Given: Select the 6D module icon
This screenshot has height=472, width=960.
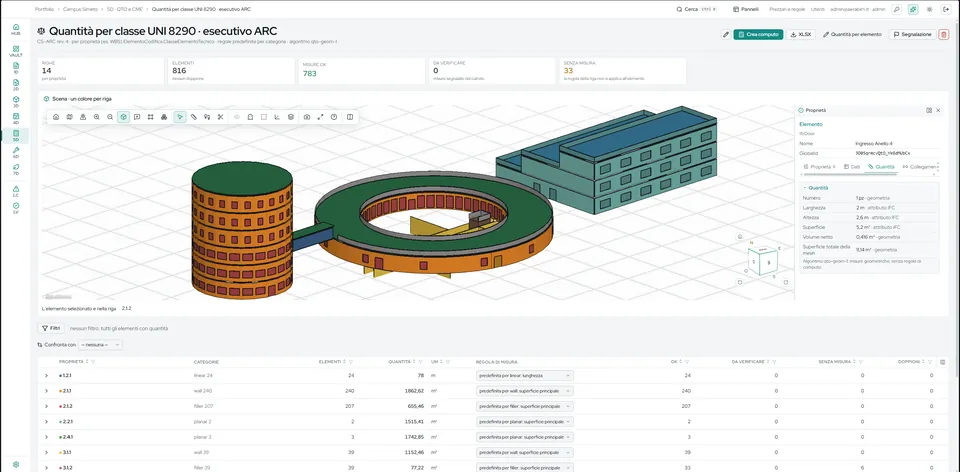Looking at the screenshot, I should pyautogui.click(x=16, y=152).
